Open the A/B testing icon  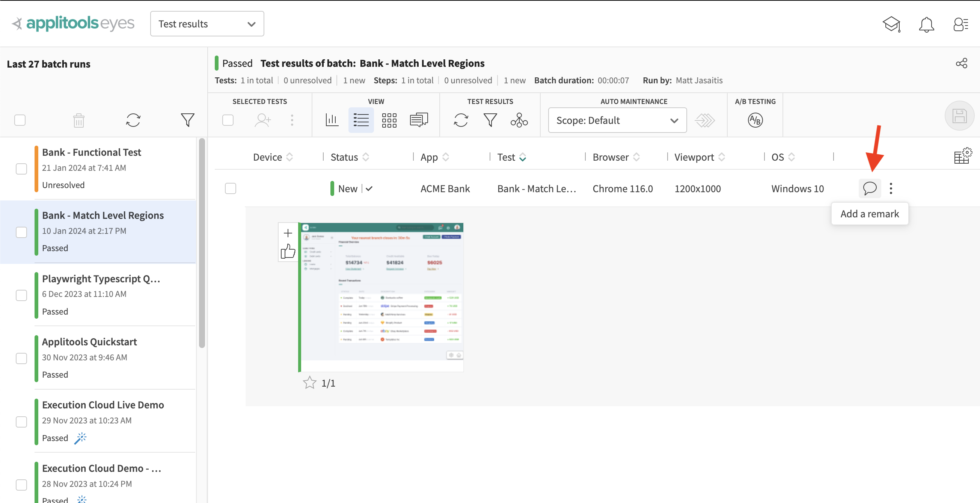pyautogui.click(x=755, y=120)
